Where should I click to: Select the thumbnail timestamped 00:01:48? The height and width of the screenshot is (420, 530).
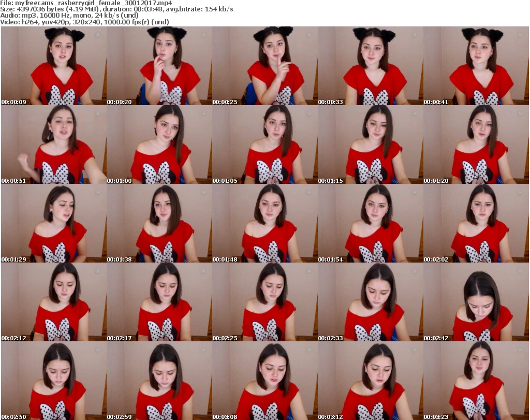(264, 224)
